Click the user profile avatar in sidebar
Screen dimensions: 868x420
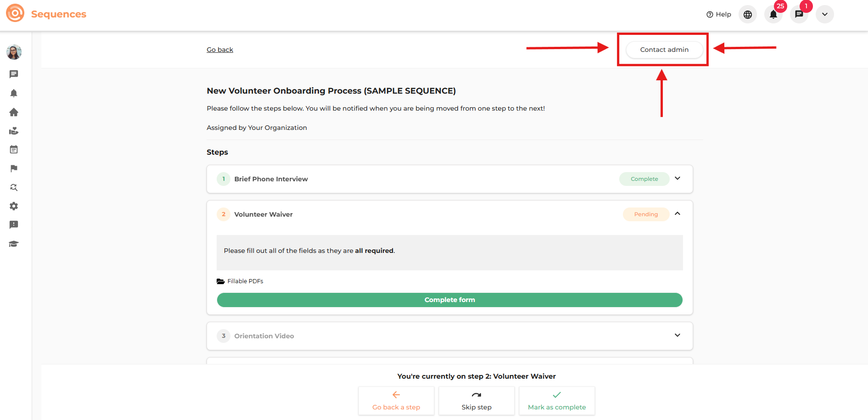point(14,52)
